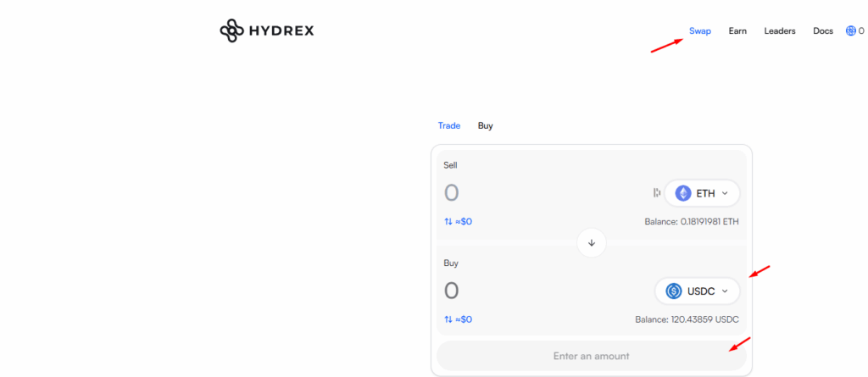868x377 pixels.
Task: Click the Hydrex logo icon
Action: [x=232, y=31]
